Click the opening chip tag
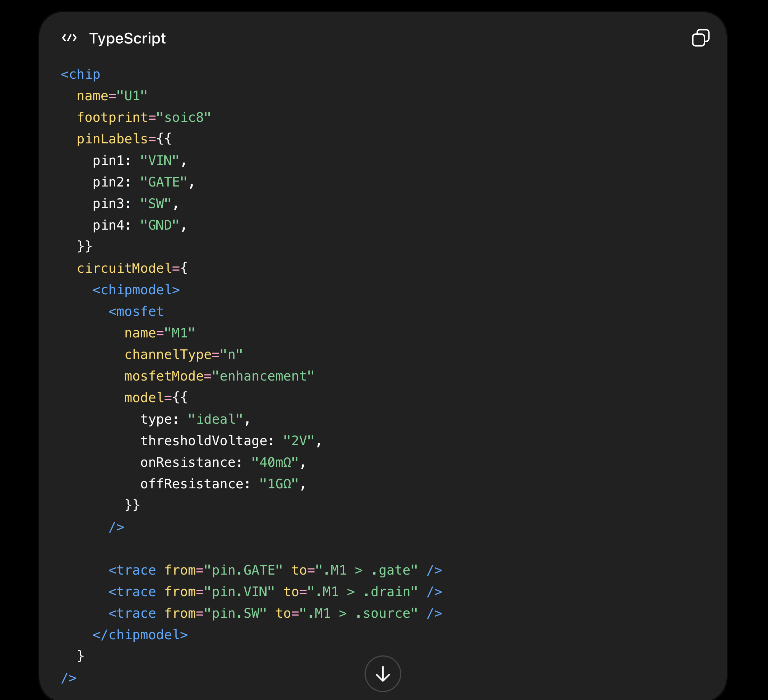 (81, 74)
